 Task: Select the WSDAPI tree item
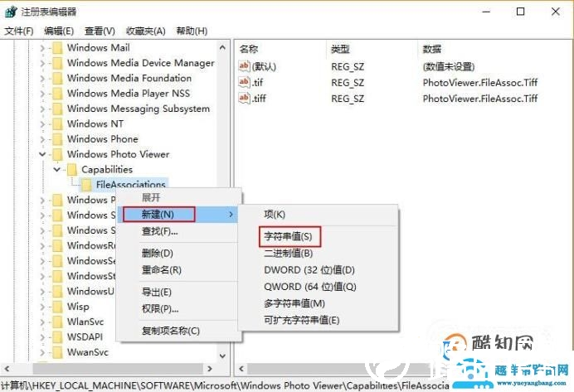[x=85, y=336]
